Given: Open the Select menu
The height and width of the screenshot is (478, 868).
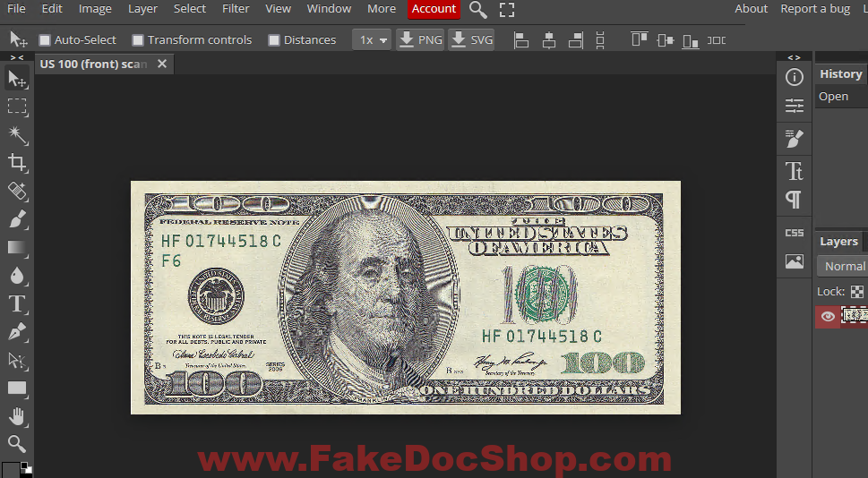Looking at the screenshot, I should pos(190,9).
